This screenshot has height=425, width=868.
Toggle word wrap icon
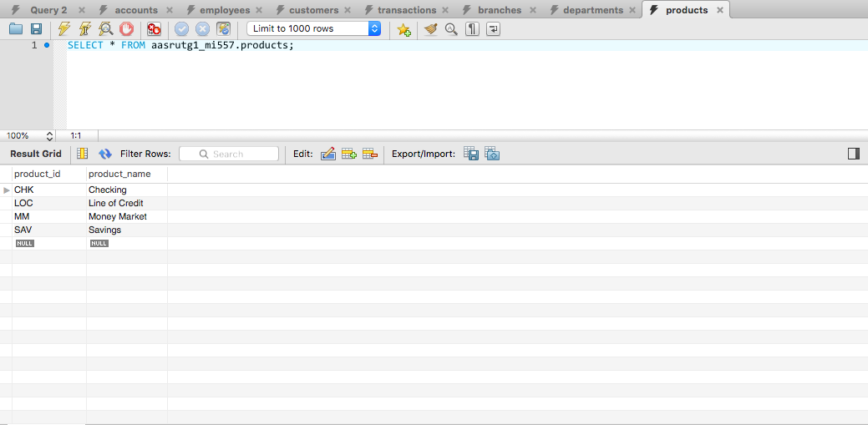point(493,28)
